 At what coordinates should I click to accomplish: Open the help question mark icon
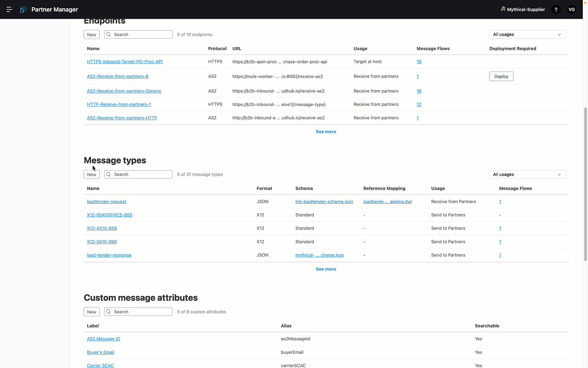tap(556, 10)
